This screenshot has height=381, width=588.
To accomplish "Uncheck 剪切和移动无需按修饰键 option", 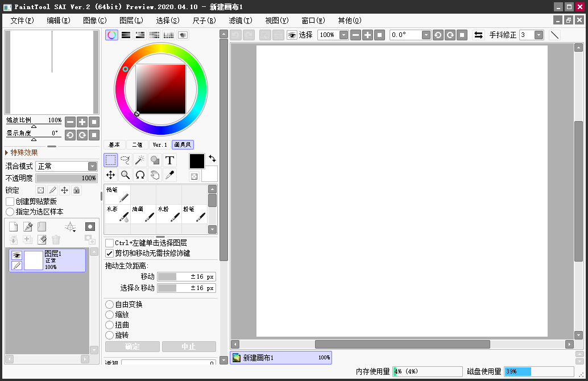I will click(x=110, y=253).
